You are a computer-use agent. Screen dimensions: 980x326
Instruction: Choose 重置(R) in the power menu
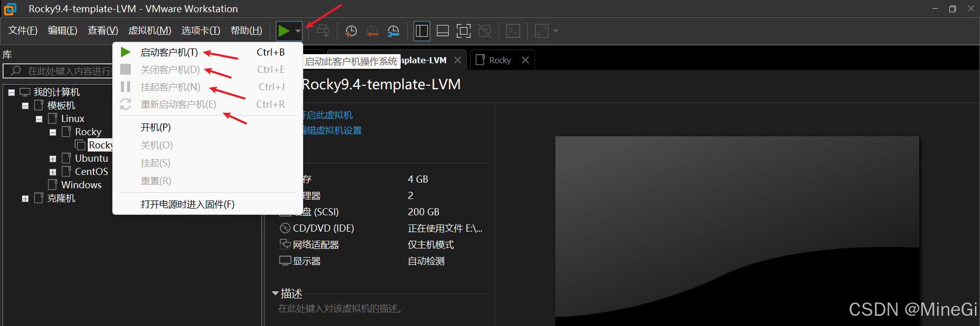click(x=207, y=181)
